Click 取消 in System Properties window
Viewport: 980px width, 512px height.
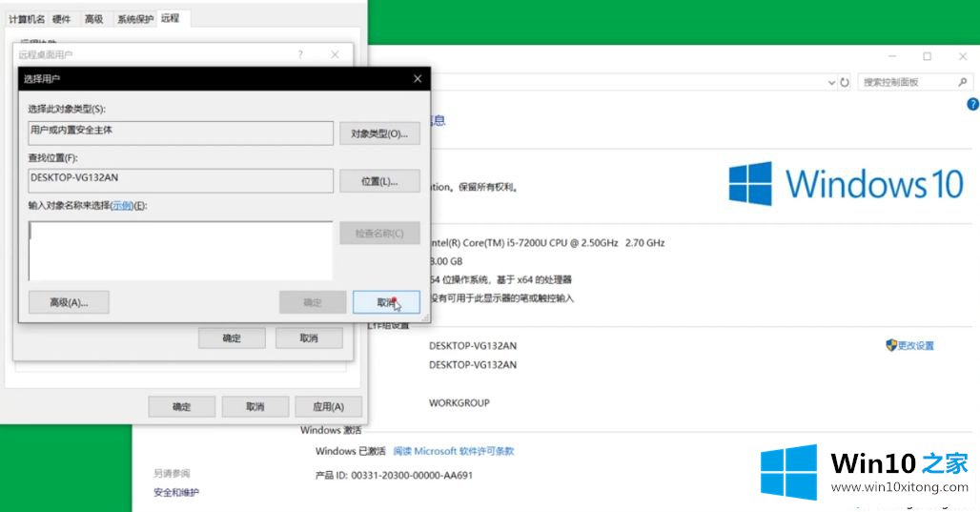pyautogui.click(x=255, y=407)
